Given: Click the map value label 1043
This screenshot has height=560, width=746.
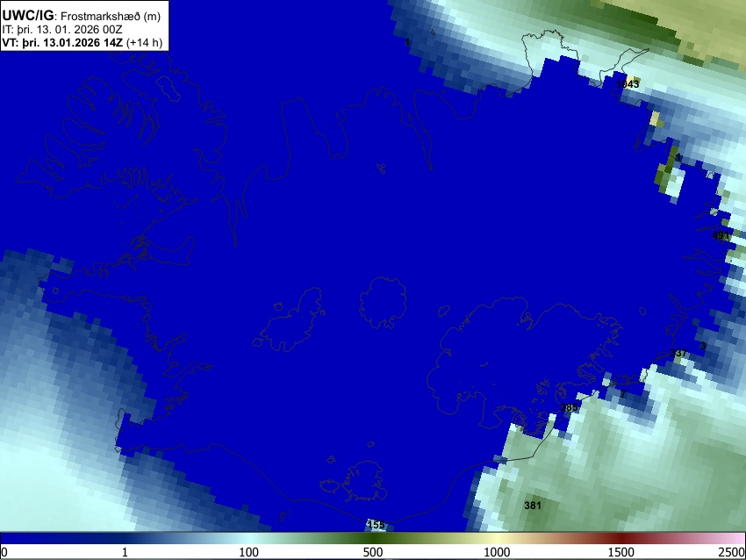Looking at the screenshot, I should [628, 84].
